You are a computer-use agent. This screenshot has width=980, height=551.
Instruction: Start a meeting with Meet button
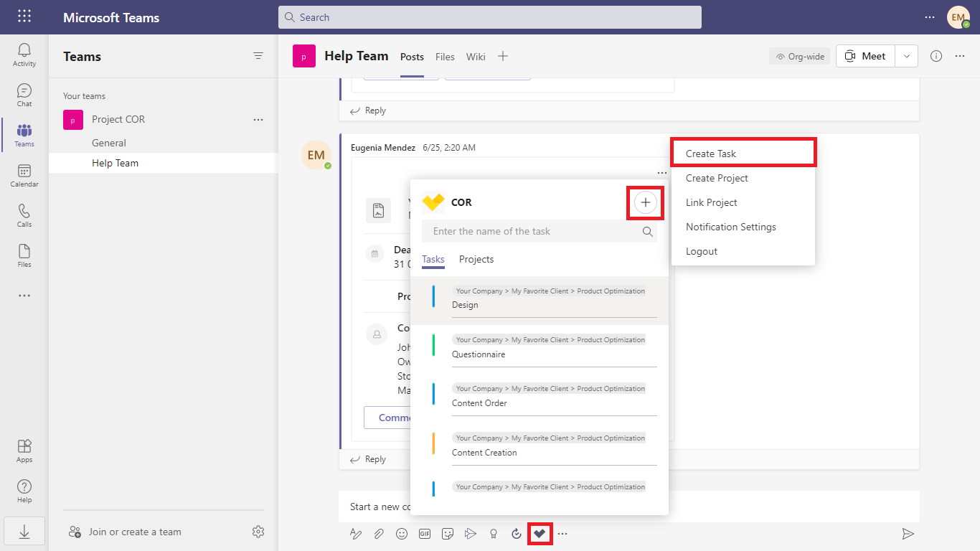866,56
